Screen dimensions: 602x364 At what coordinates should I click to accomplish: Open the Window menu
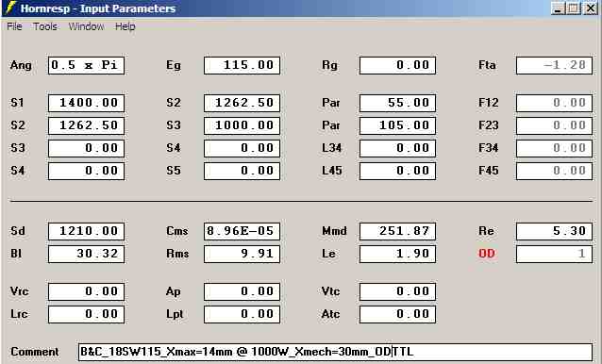pyautogui.click(x=87, y=26)
